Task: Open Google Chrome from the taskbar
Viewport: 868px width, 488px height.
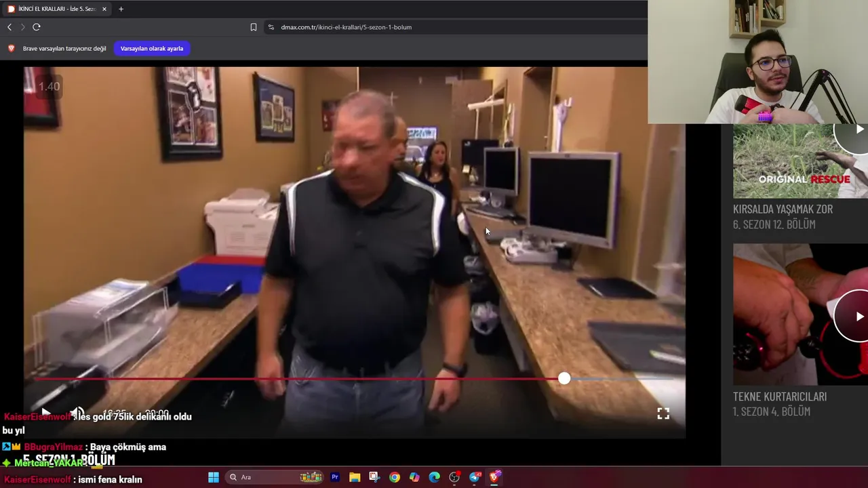Action: click(x=395, y=477)
